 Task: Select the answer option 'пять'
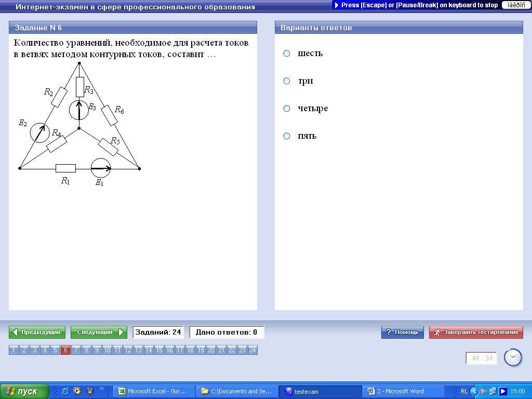(x=287, y=136)
